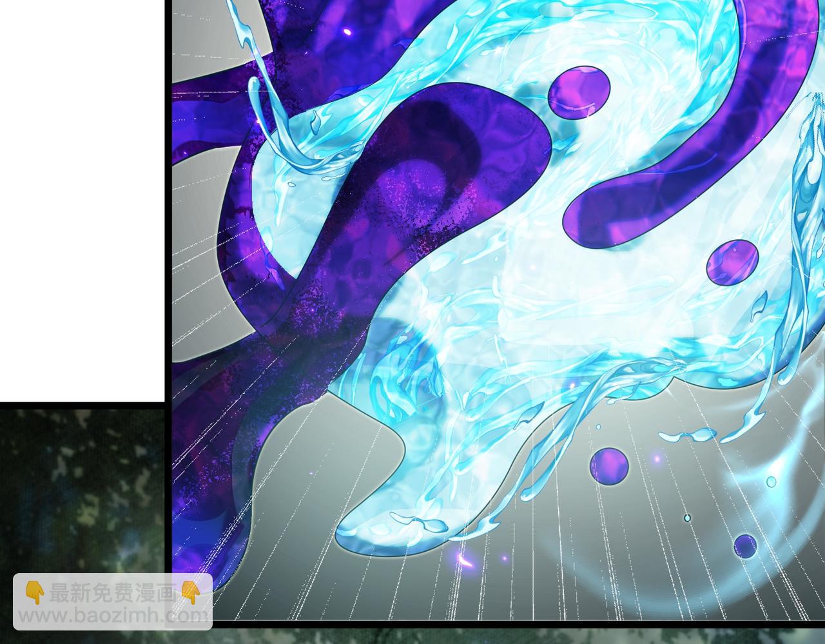
Task: Click the topmost purple orb in the water
Action: [x=579, y=93]
